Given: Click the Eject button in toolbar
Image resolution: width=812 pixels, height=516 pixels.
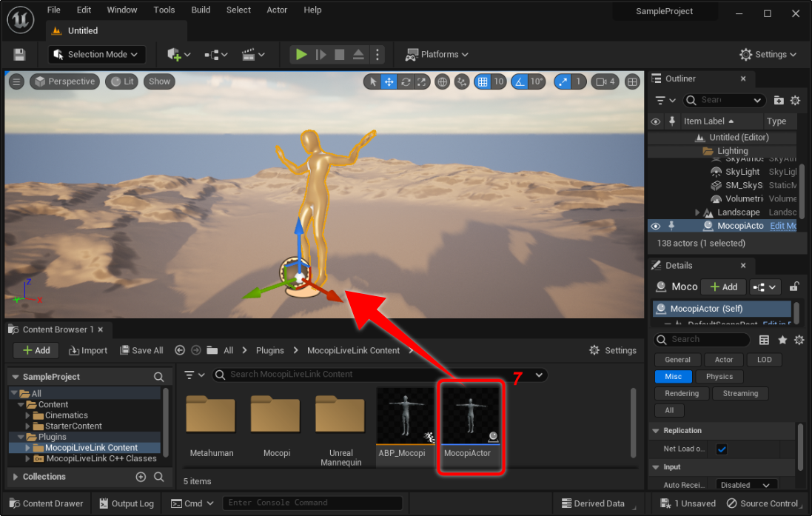Looking at the screenshot, I should (358, 54).
